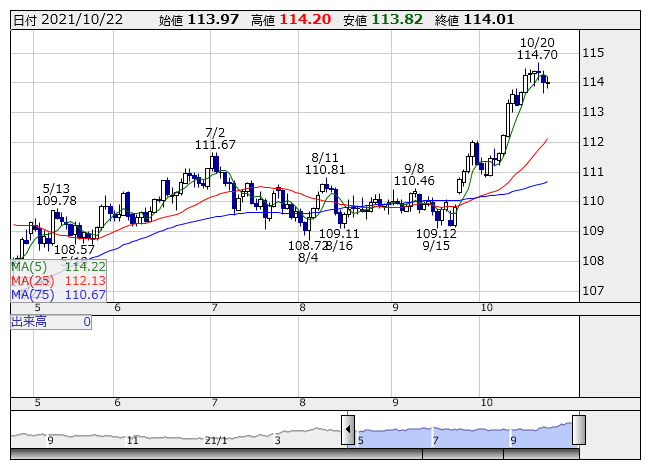The width and height of the screenshot is (653, 470).
Task: Click the month 7 axis label
Action: click(x=214, y=308)
